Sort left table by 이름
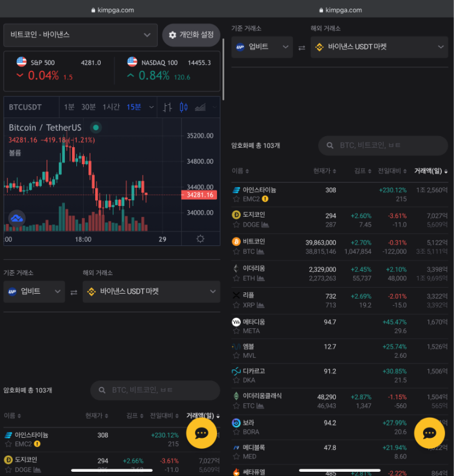This screenshot has width=454, height=476. 13,415
